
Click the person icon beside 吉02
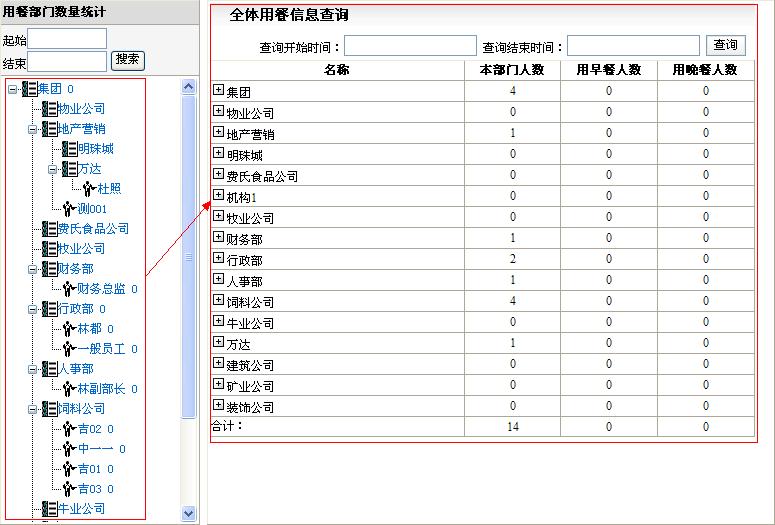click(x=69, y=429)
